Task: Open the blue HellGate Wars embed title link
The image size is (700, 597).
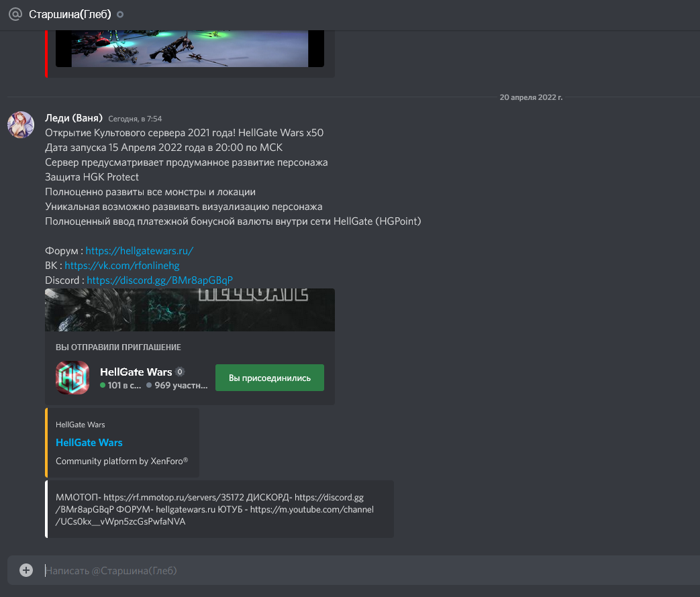Action: coord(89,443)
